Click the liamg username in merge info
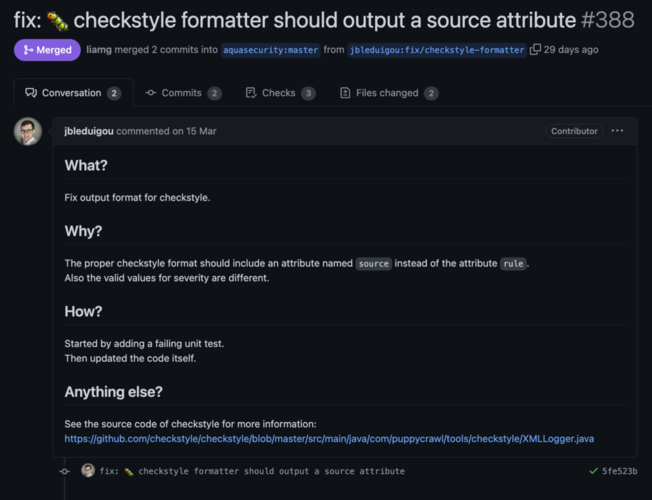This screenshot has width=652, height=500. coord(99,50)
